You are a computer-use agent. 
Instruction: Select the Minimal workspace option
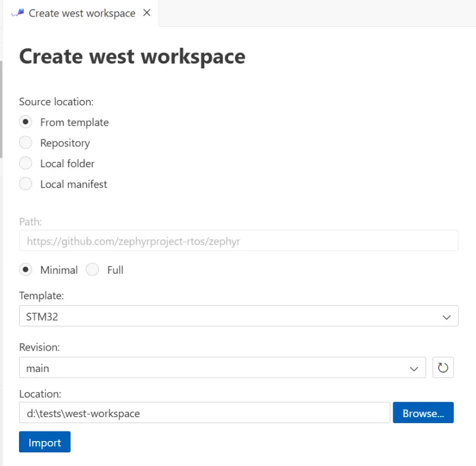click(26, 270)
